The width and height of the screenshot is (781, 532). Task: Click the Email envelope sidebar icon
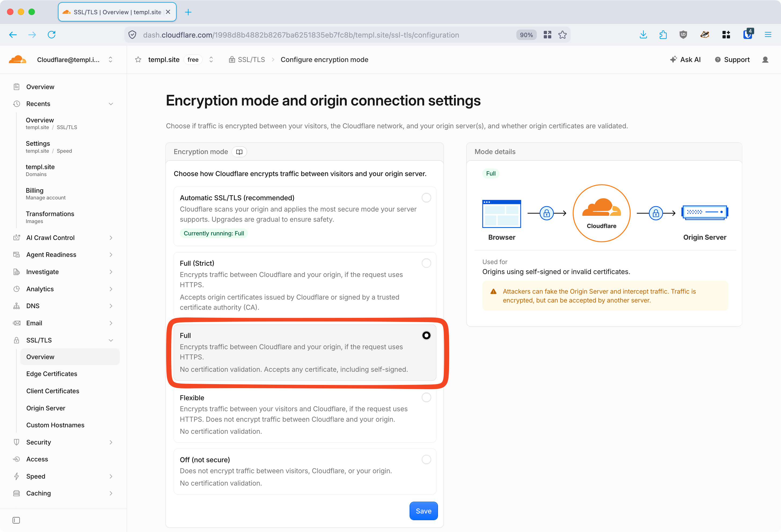point(16,323)
